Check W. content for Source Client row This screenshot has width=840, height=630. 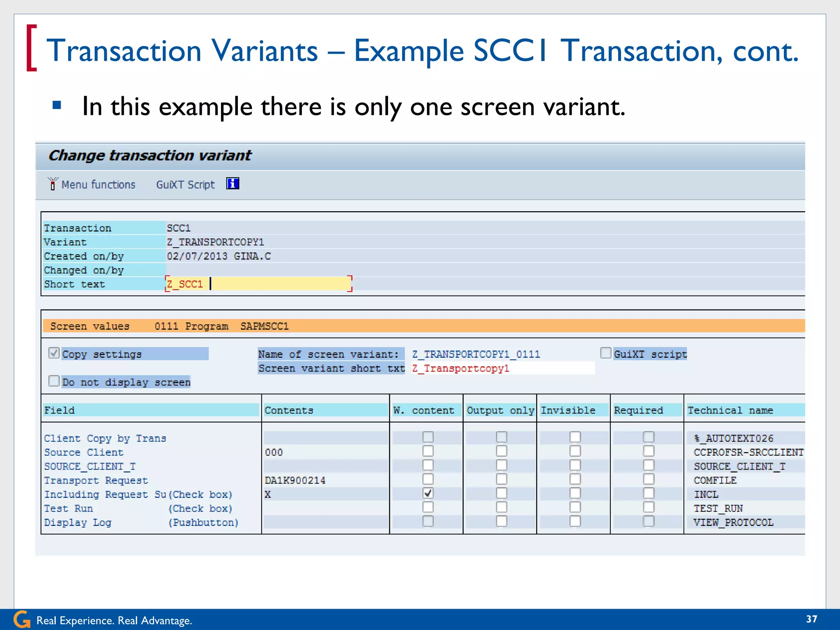pyautogui.click(x=428, y=451)
